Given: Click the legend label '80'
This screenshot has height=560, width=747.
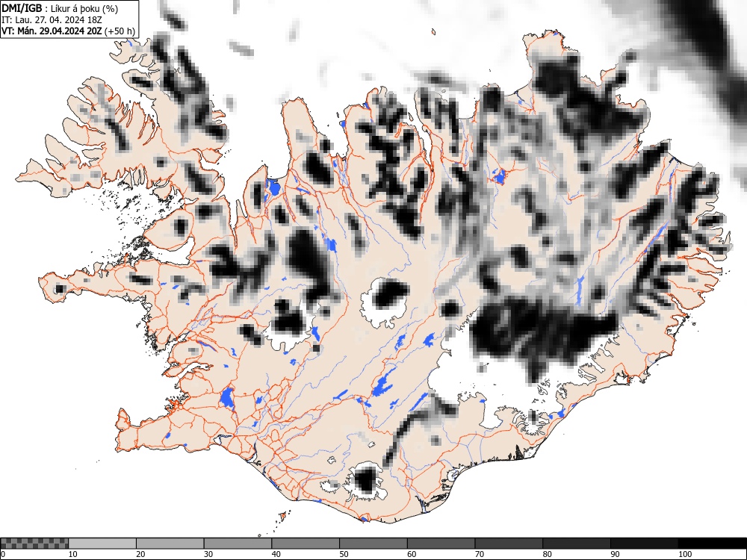Looking at the screenshot, I should pyautogui.click(x=547, y=554).
